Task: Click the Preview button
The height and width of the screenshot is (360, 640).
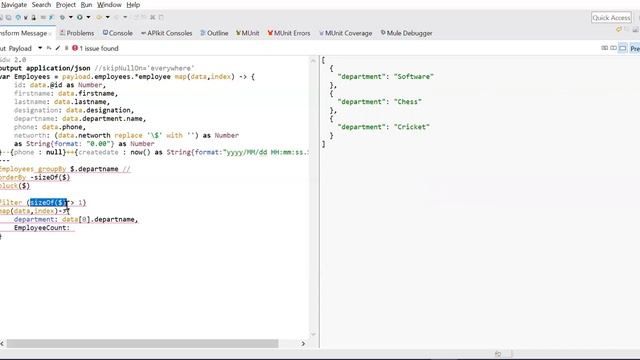Action: tap(635, 48)
